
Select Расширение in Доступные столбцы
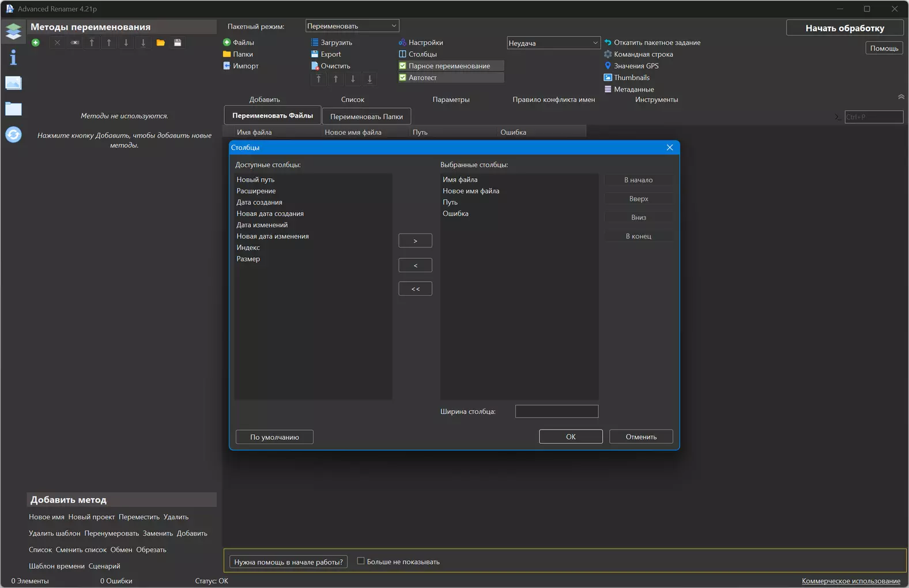point(313,191)
